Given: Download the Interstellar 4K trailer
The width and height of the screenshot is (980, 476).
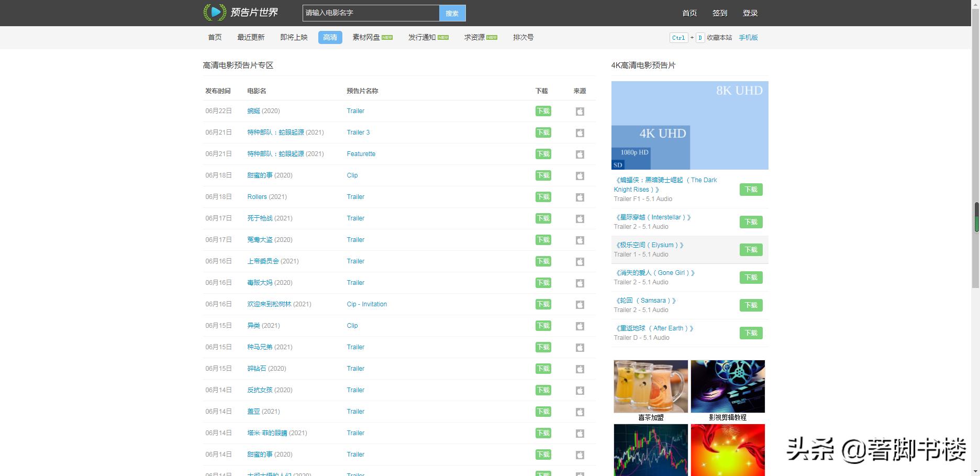Looking at the screenshot, I should click(751, 222).
